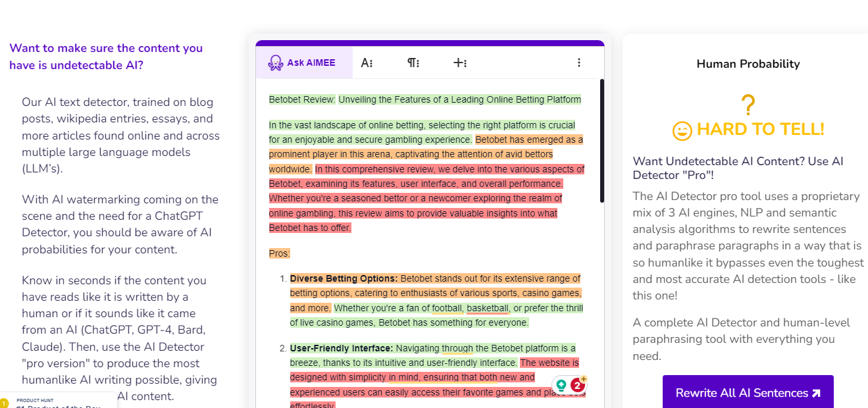Click the yellow question mark icon
The width and height of the screenshot is (868, 408).
coord(748,105)
